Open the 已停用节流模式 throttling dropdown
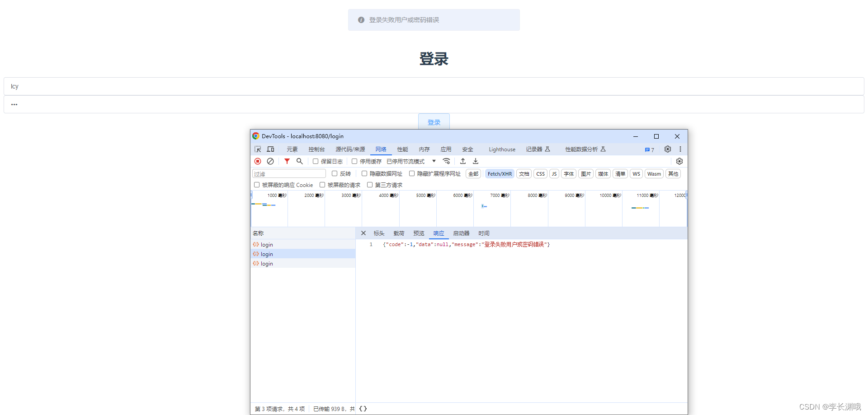 pos(411,161)
